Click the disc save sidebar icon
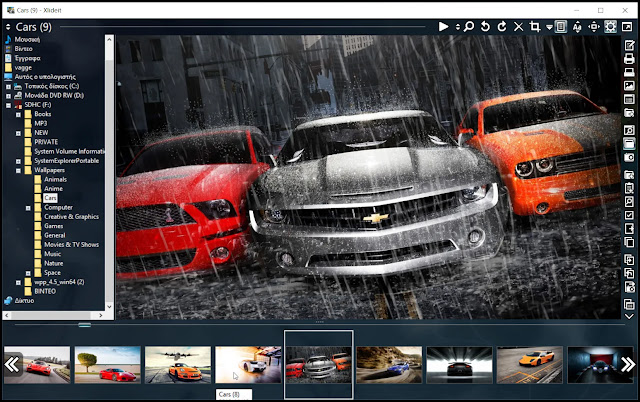The image size is (640, 402). 629,287
